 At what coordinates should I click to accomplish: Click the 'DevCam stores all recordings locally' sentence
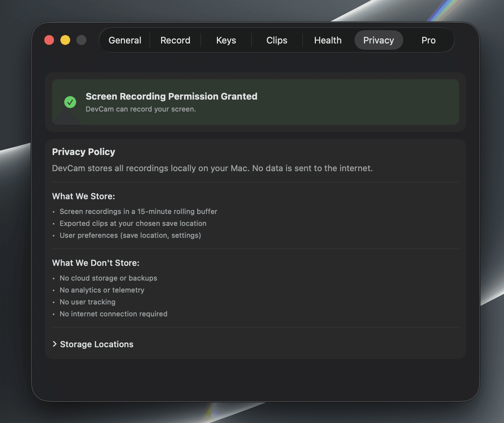tap(212, 168)
